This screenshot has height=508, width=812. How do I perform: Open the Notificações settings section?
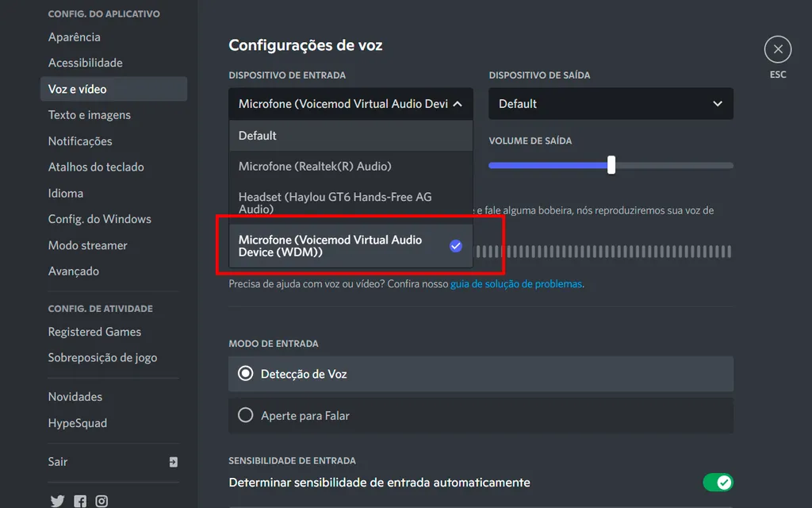[80, 140]
